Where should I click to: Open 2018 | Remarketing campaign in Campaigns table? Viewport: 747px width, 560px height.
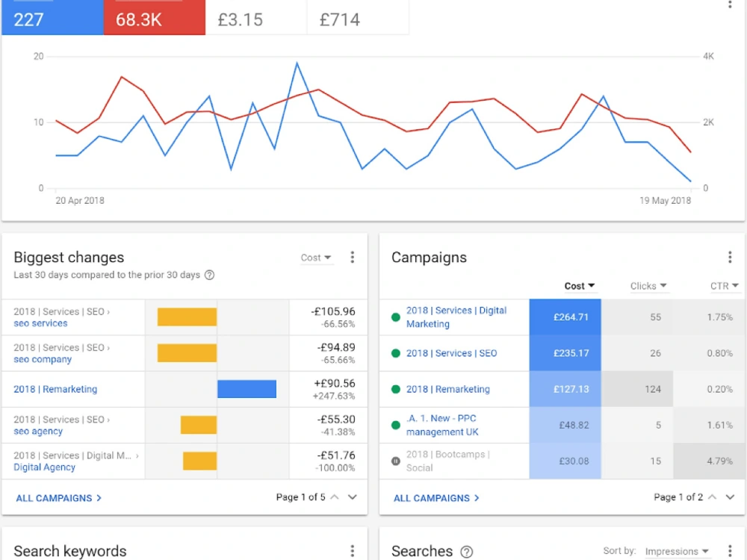[x=447, y=389]
